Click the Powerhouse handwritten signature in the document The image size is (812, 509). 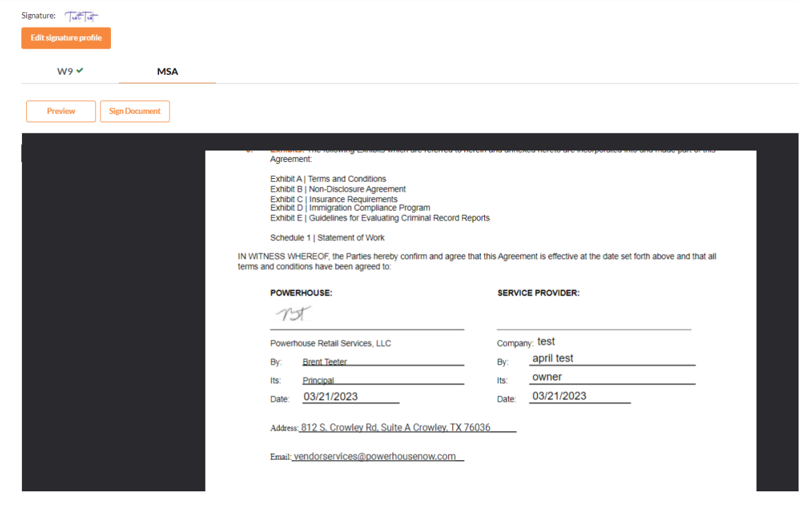click(293, 313)
